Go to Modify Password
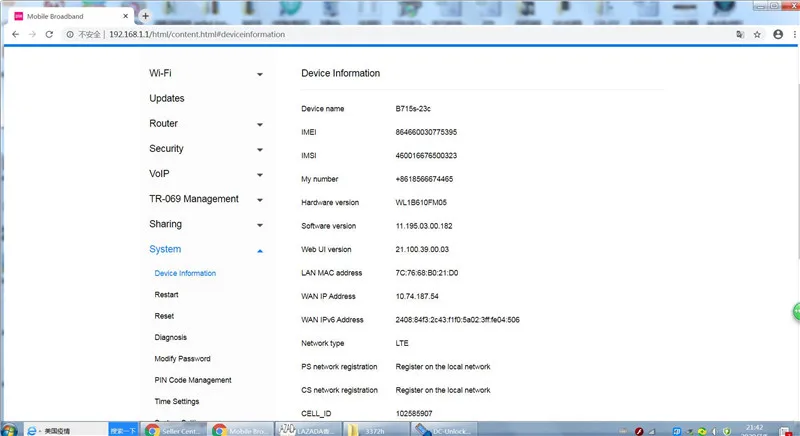800x436 pixels. (x=182, y=359)
